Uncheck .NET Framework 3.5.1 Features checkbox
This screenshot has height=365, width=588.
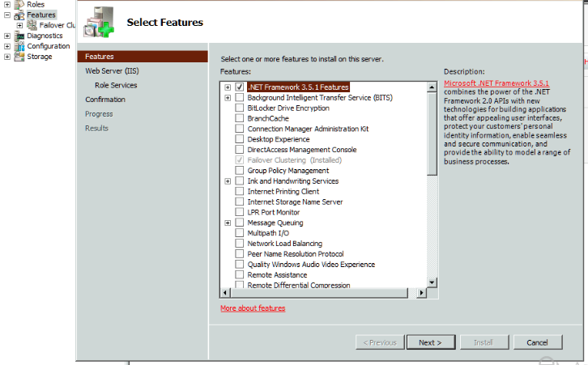coord(239,87)
